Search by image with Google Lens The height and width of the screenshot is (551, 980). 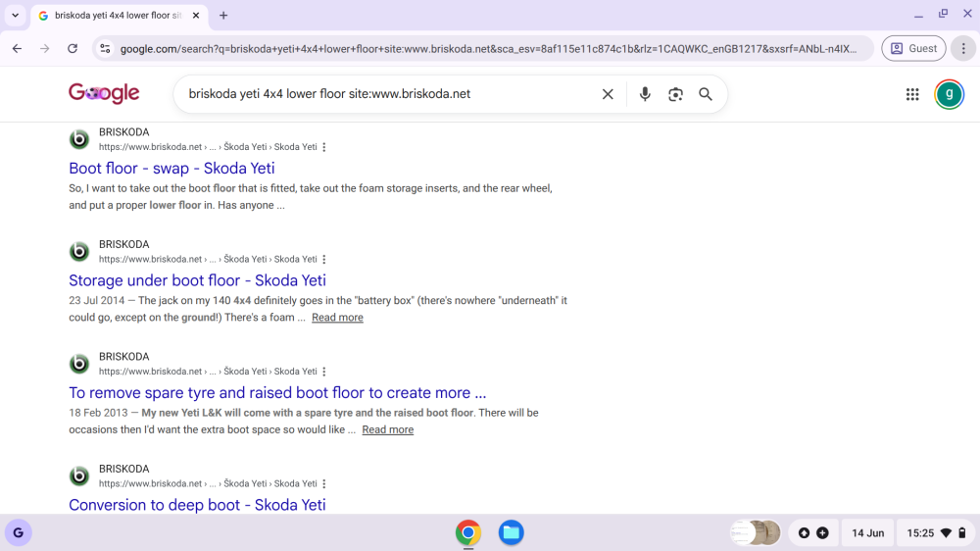point(675,94)
